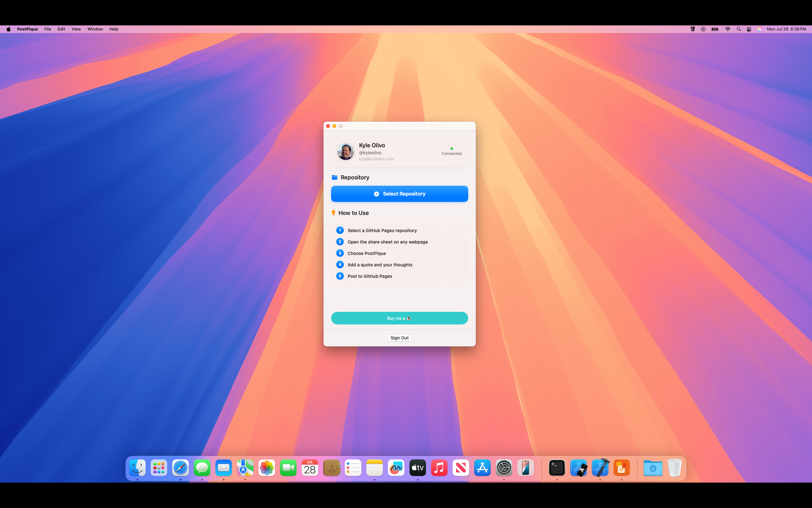
Task: Click the step 2 number badge
Action: coord(340,242)
